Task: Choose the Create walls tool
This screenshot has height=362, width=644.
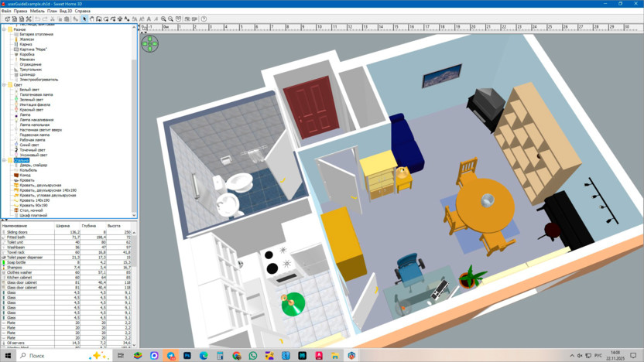Action: pos(99,19)
